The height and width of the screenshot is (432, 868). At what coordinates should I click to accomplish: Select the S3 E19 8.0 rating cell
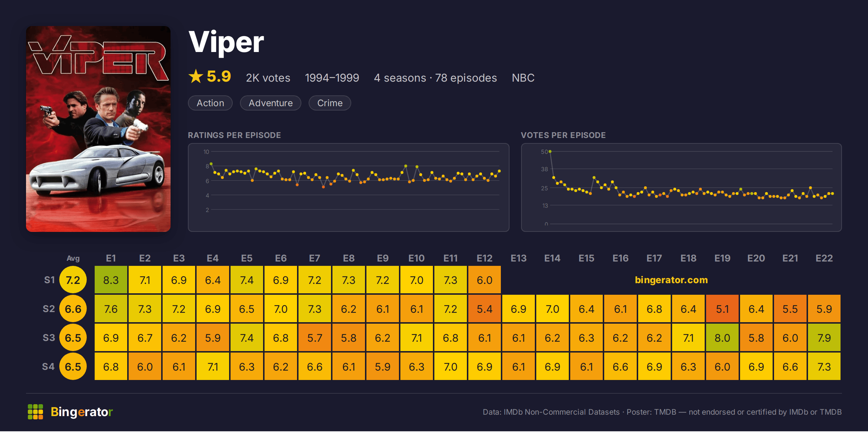pos(722,338)
